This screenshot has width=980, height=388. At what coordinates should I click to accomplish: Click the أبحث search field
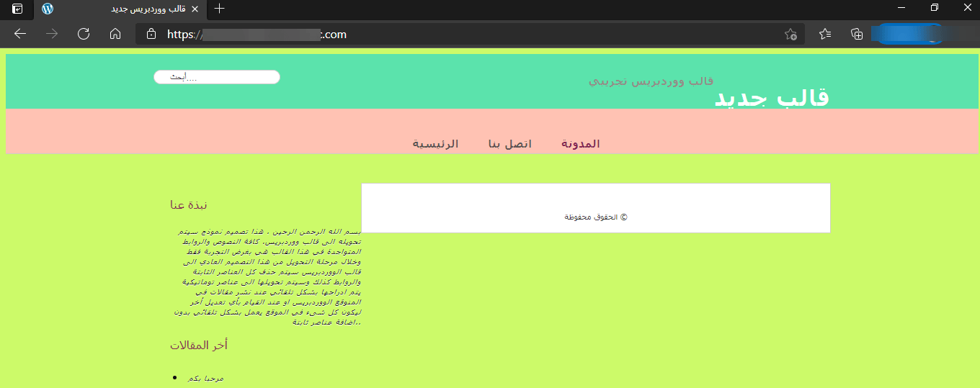[x=217, y=77]
